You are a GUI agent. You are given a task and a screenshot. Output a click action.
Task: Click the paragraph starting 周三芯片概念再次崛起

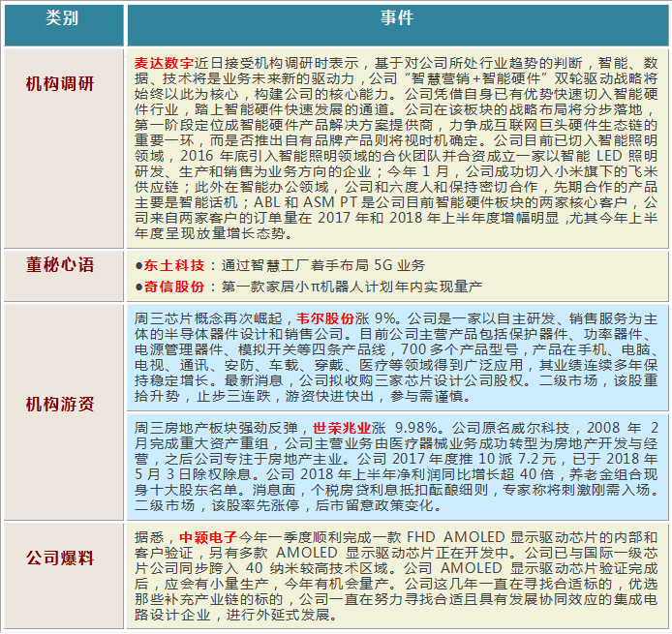(397, 363)
